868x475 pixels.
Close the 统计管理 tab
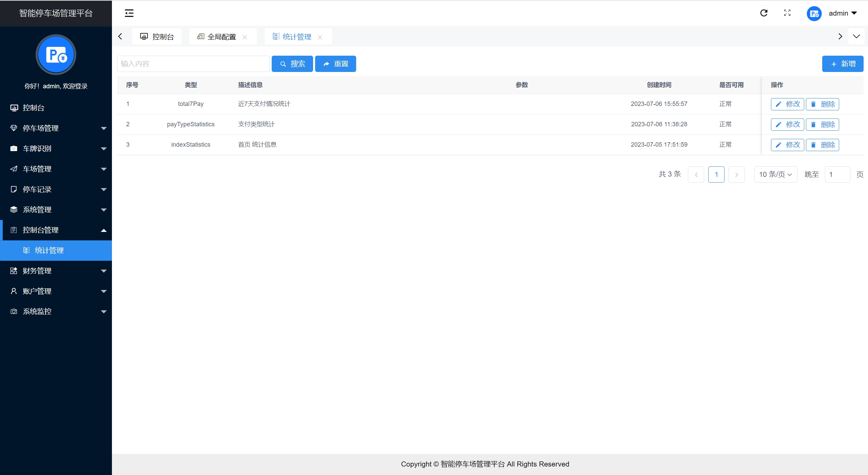pyautogui.click(x=320, y=37)
